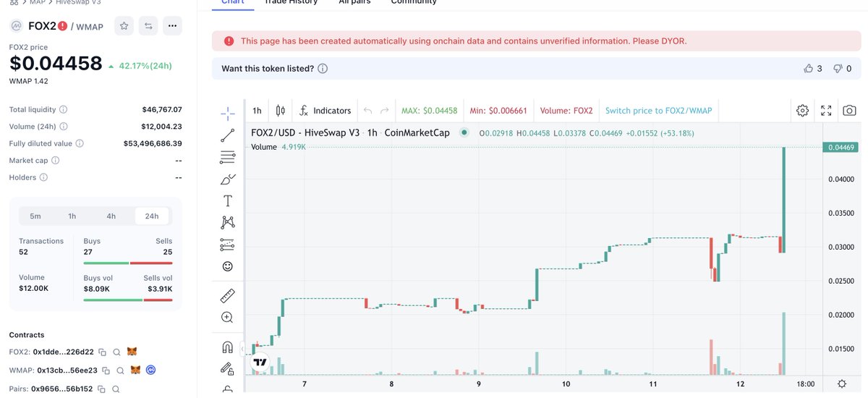Click Min: $0.006661 label
The height and width of the screenshot is (398, 868).
tap(498, 111)
